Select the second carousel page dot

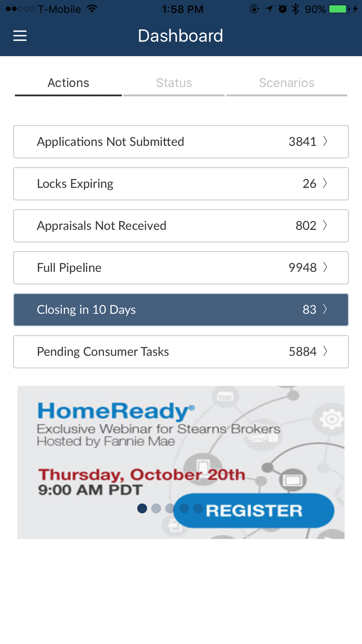pyautogui.click(x=156, y=509)
